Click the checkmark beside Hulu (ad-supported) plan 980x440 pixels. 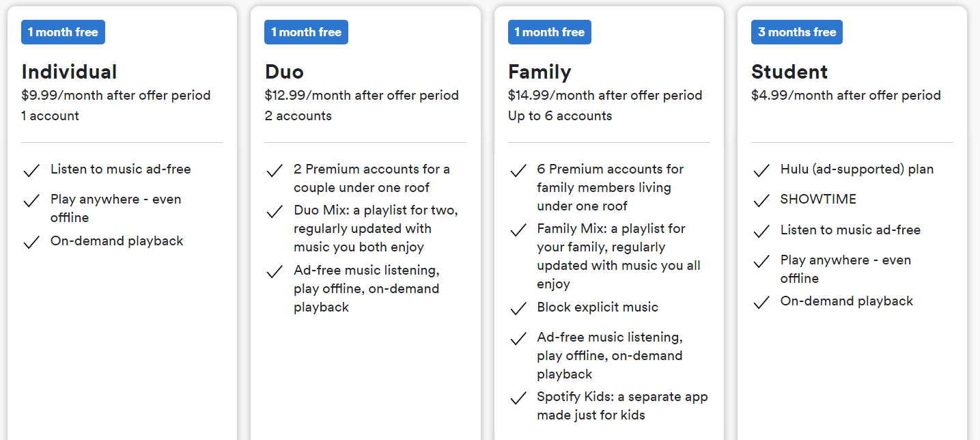pyautogui.click(x=761, y=170)
